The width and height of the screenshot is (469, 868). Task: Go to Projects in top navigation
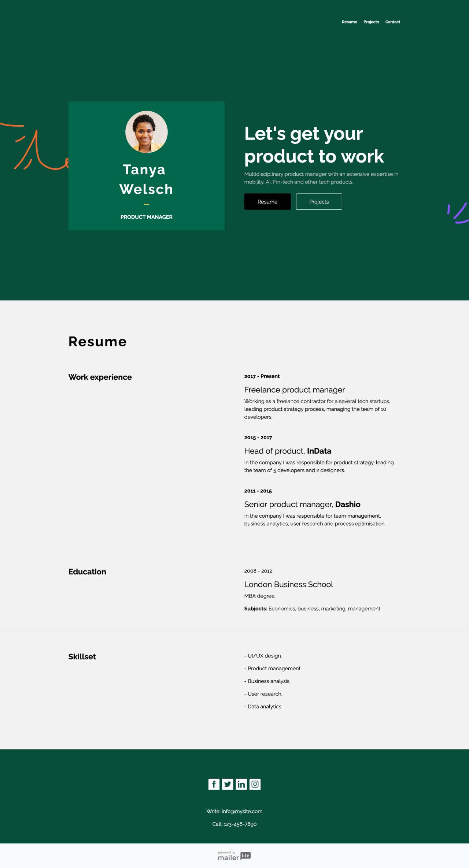tap(371, 22)
